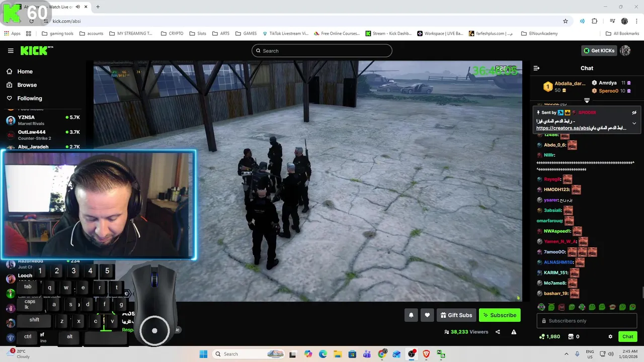Select the first quick emote below chat
Image resolution: width=644 pixels, height=362 pixels.
541,307
